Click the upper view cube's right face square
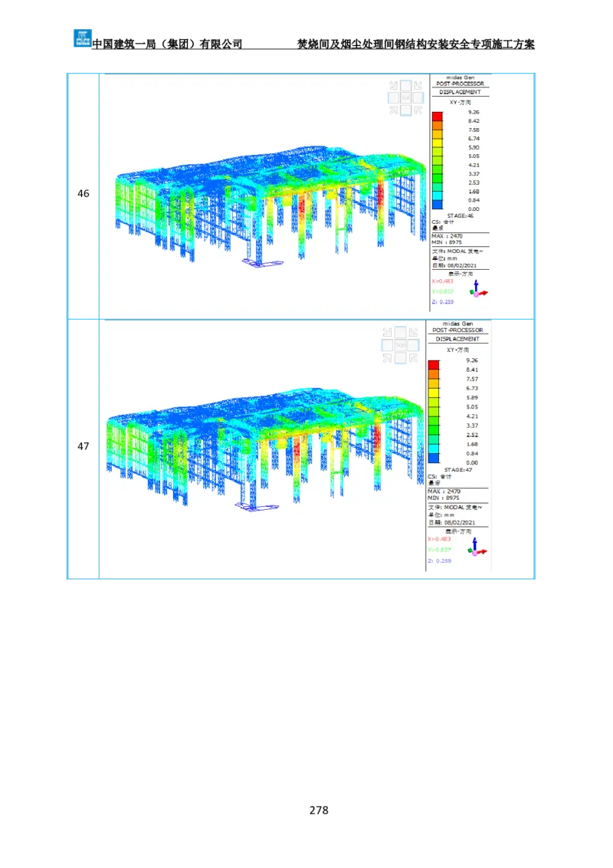The height and width of the screenshot is (868, 613). [x=418, y=97]
